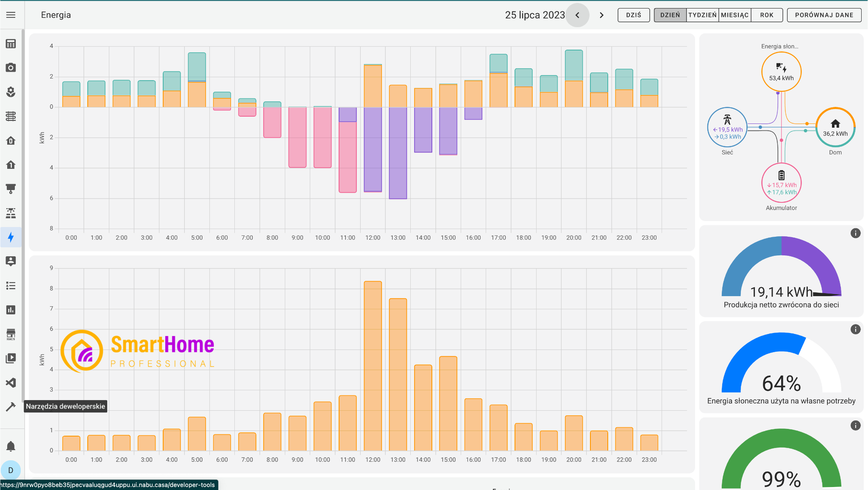Show info for net returned to grid gauge

click(x=855, y=233)
